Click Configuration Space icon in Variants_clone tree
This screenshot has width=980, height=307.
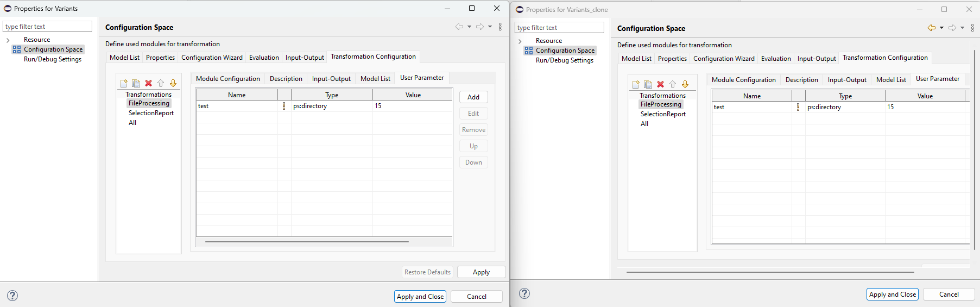pos(528,51)
